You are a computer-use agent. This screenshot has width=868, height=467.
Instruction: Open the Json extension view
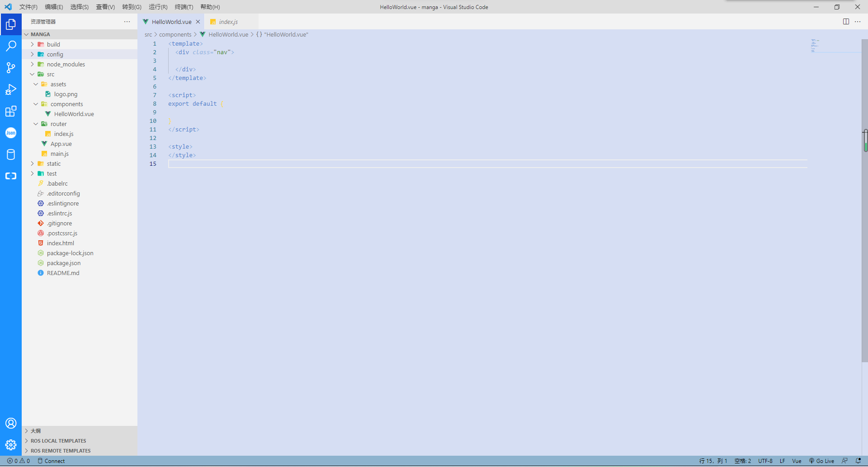[x=11, y=133]
